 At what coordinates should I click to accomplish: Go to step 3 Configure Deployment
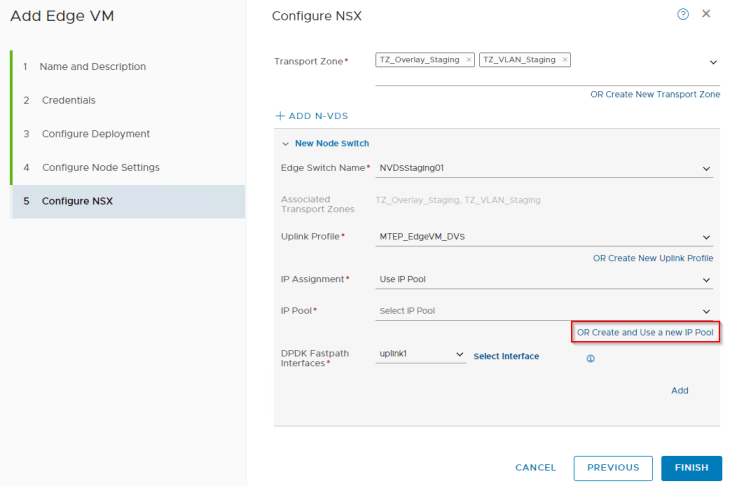[95, 134]
